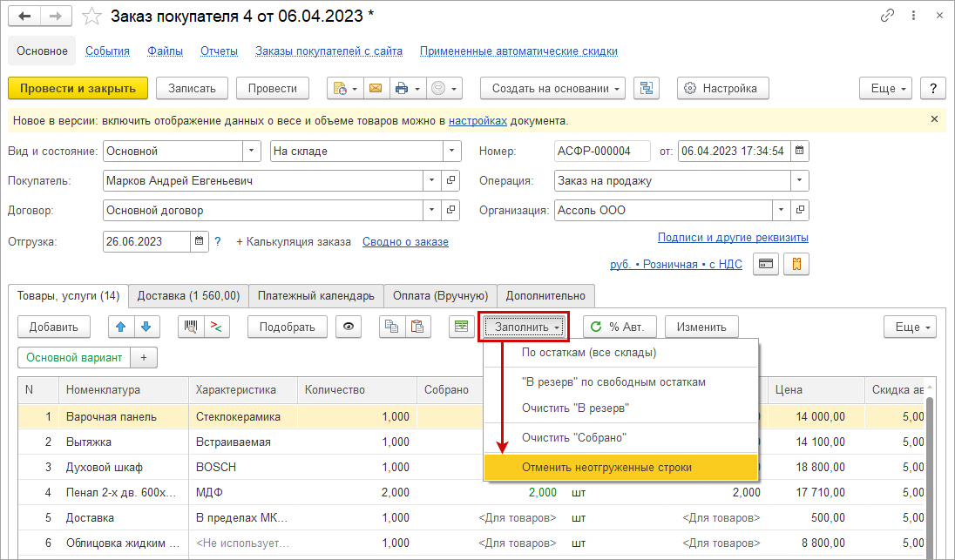Switch to Дополнительно tab
The height and width of the screenshot is (560, 955).
pos(545,296)
